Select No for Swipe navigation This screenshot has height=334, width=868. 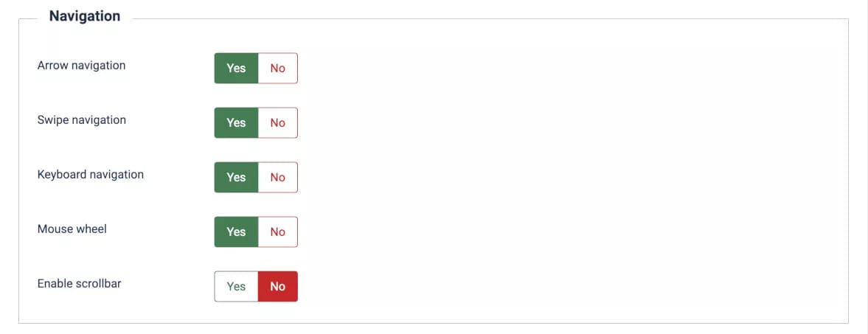click(x=277, y=122)
